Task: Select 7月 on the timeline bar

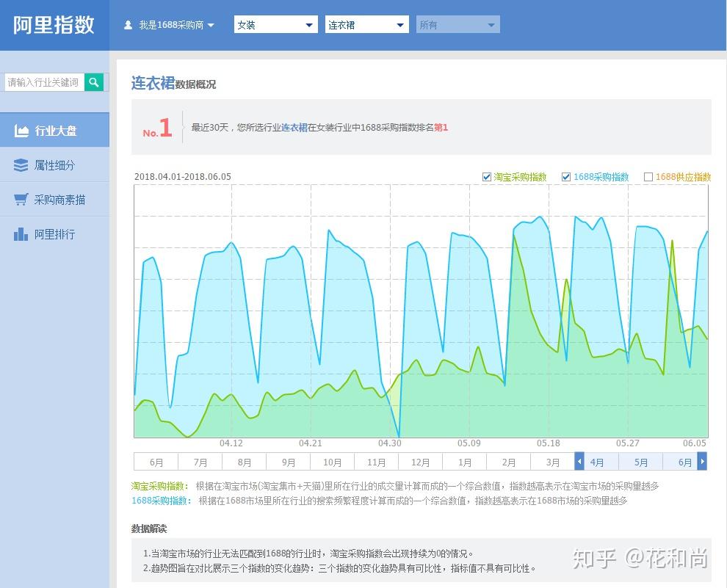Action: (200, 462)
